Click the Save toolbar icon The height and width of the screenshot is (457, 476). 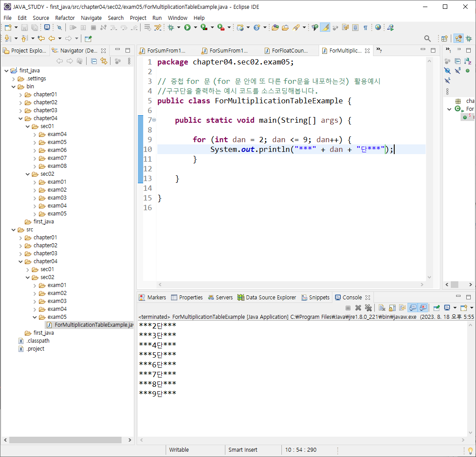pos(24,27)
